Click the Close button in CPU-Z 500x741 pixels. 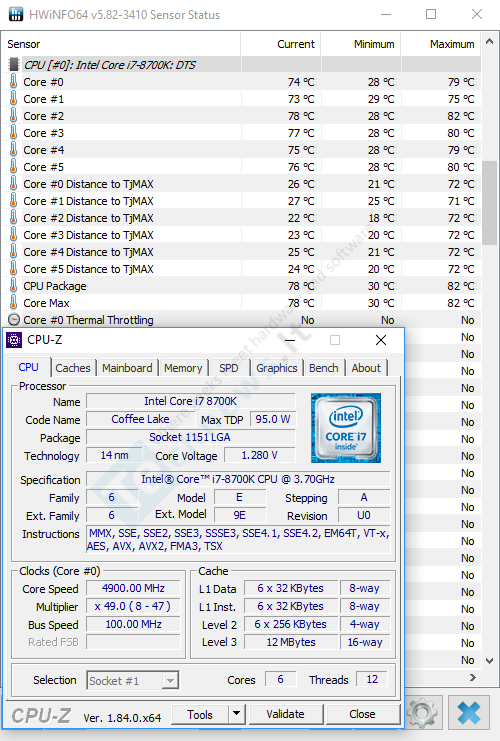tap(362, 714)
